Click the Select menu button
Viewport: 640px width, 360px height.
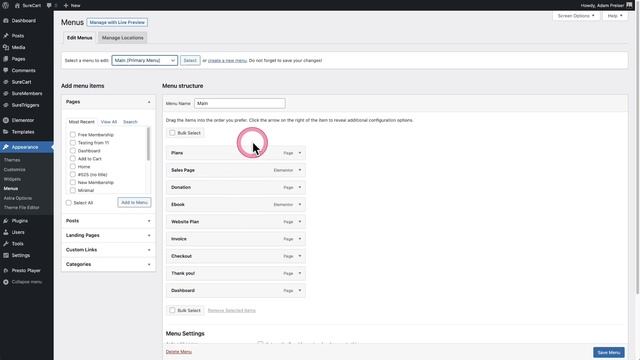pos(190,60)
